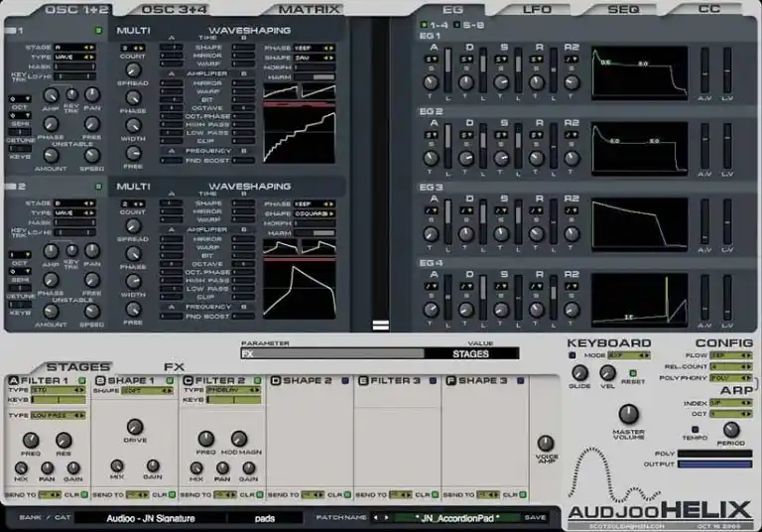This screenshot has width=762, height=532.
Task: Click the EG 2 decay (D) knob
Action: click(x=466, y=159)
